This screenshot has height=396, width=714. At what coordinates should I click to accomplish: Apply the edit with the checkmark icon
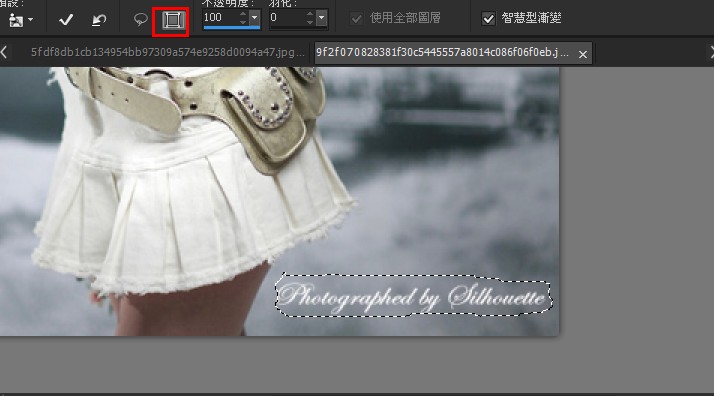point(66,20)
